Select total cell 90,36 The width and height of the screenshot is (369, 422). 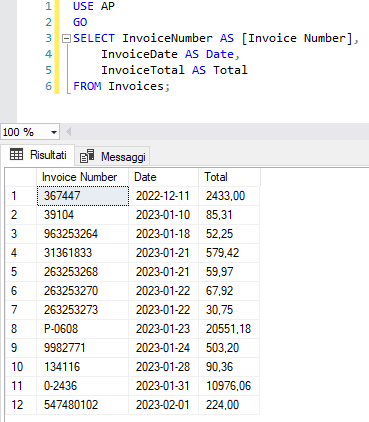pos(229,367)
